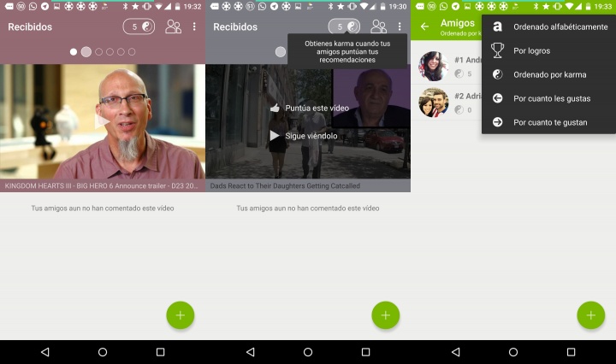
Task: Choose Por cuanto te gustan option
Action: tap(548, 123)
